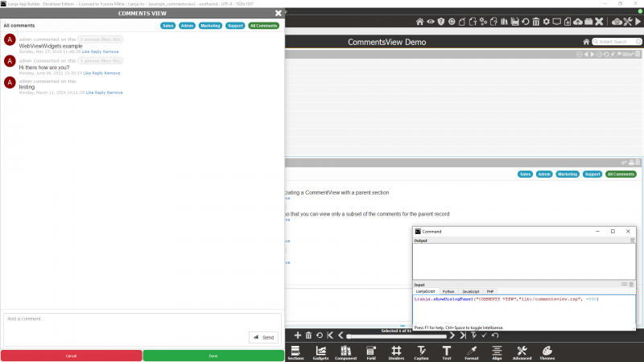Screen dimensions: 644x362
Task: Select All Comments filter in dialog
Action: pyautogui.click(x=263, y=26)
